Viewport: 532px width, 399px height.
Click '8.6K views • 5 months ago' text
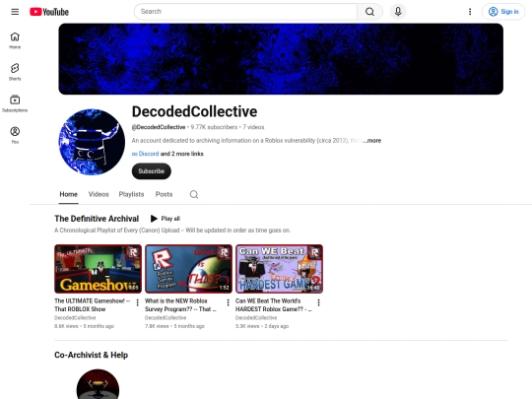(84, 326)
